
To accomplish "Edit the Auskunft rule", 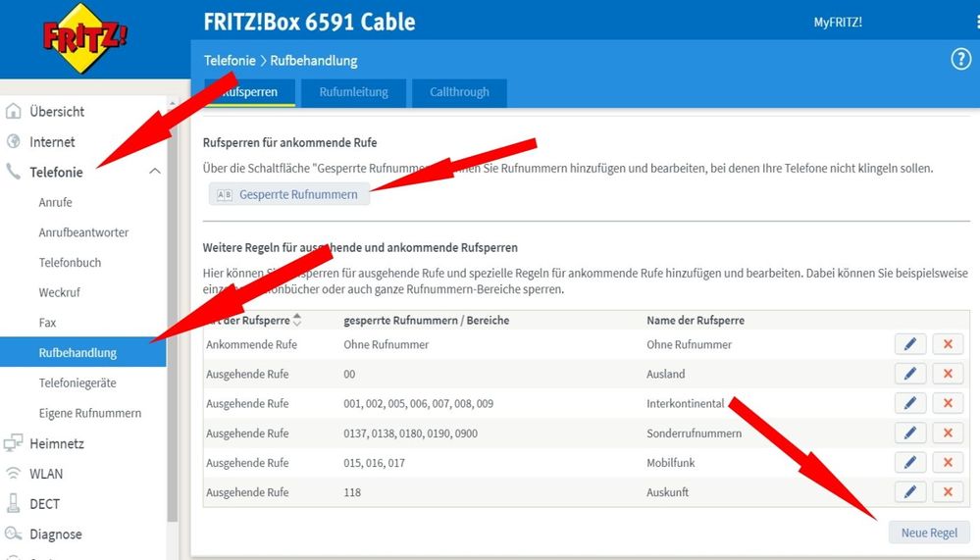I will 910,492.
